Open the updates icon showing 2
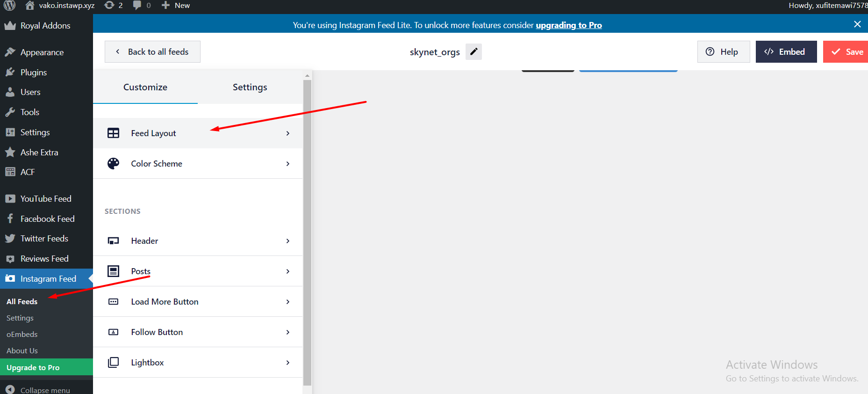 pyautogui.click(x=109, y=5)
